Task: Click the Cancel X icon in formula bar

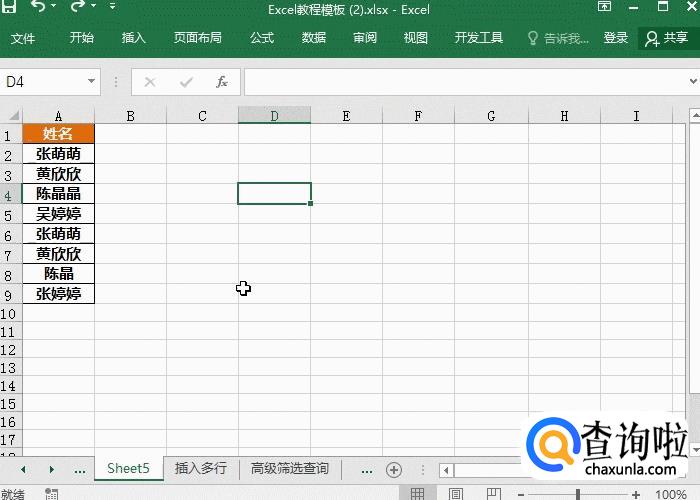Action: point(150,82)
